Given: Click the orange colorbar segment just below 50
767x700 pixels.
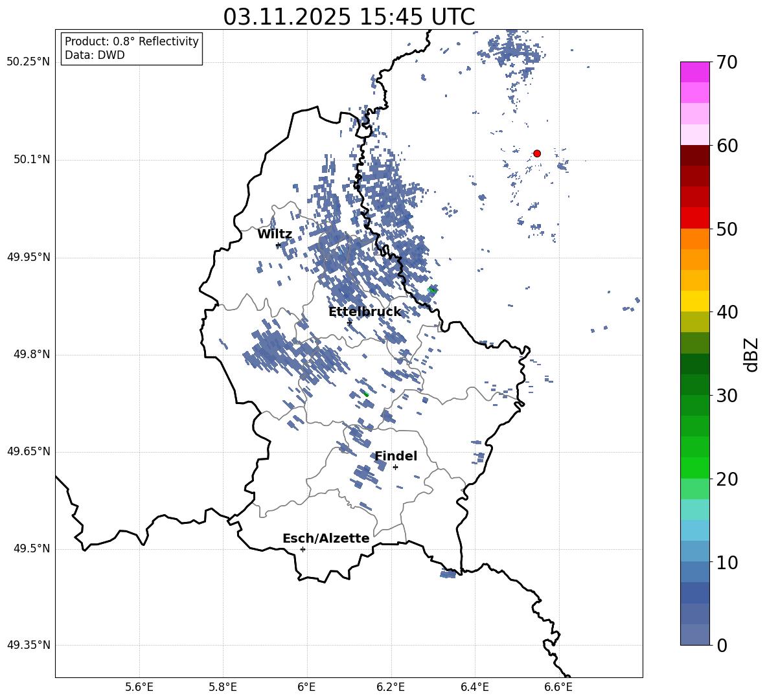Looking at the screenshot, I should [694, 238].
